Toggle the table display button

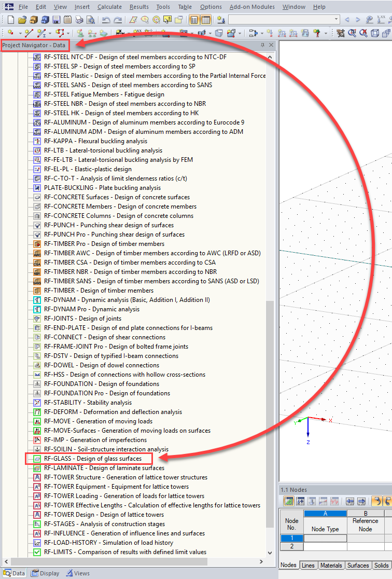pyautogui.click(x=206, y=20)
